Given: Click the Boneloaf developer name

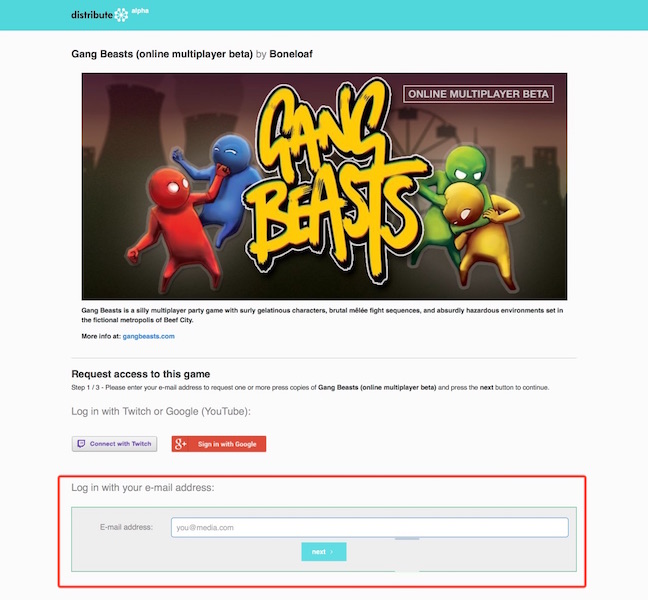Looking at the screenshot, I should click(x=291, y=54).
